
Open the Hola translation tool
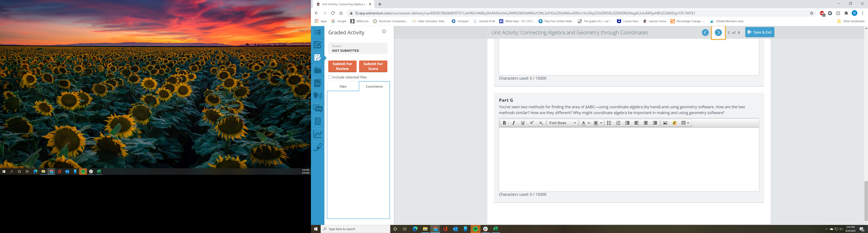pos(317,108)
